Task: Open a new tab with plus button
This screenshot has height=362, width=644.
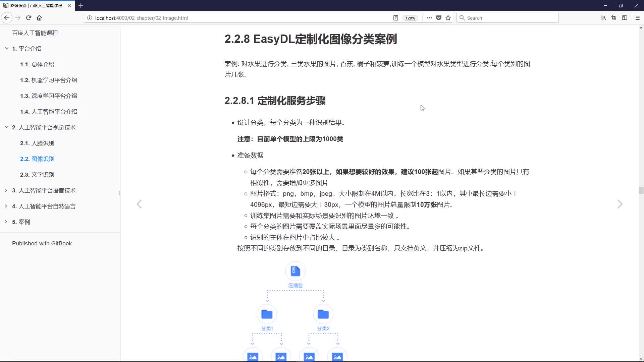Action: [x=81, y=5]
